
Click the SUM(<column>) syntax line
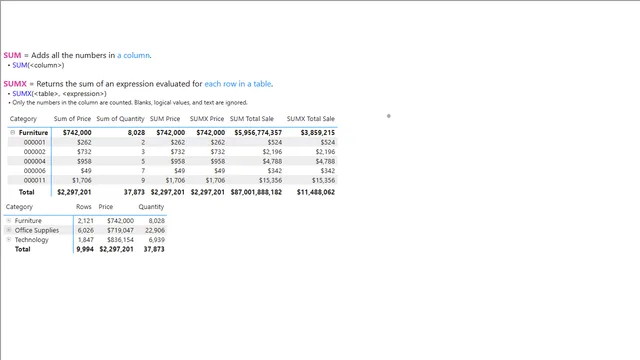38,65
